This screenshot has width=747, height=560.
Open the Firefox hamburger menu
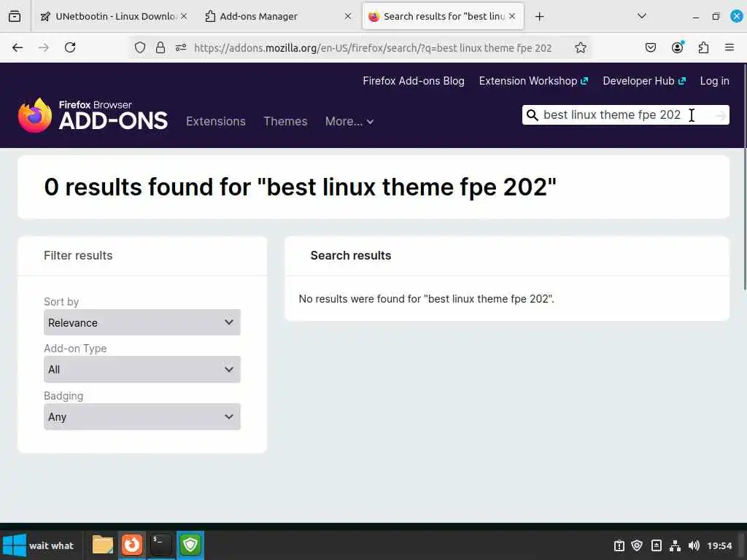(729, 47)
